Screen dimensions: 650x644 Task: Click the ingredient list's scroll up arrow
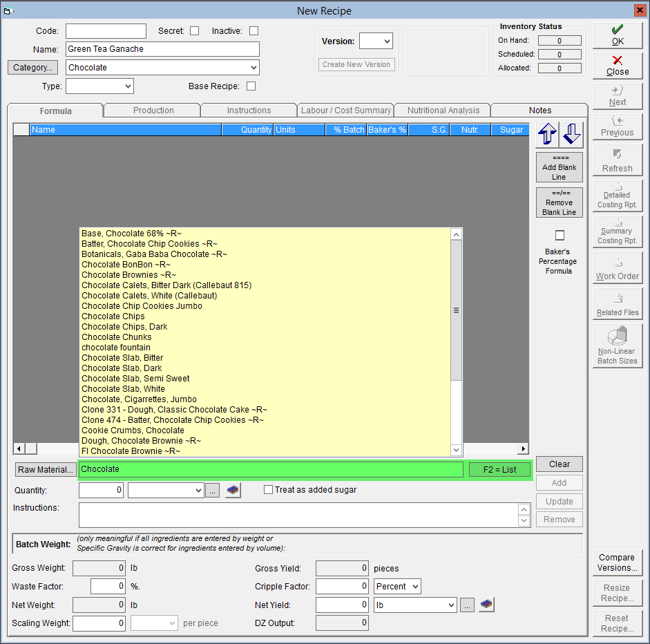click(456, 235)
